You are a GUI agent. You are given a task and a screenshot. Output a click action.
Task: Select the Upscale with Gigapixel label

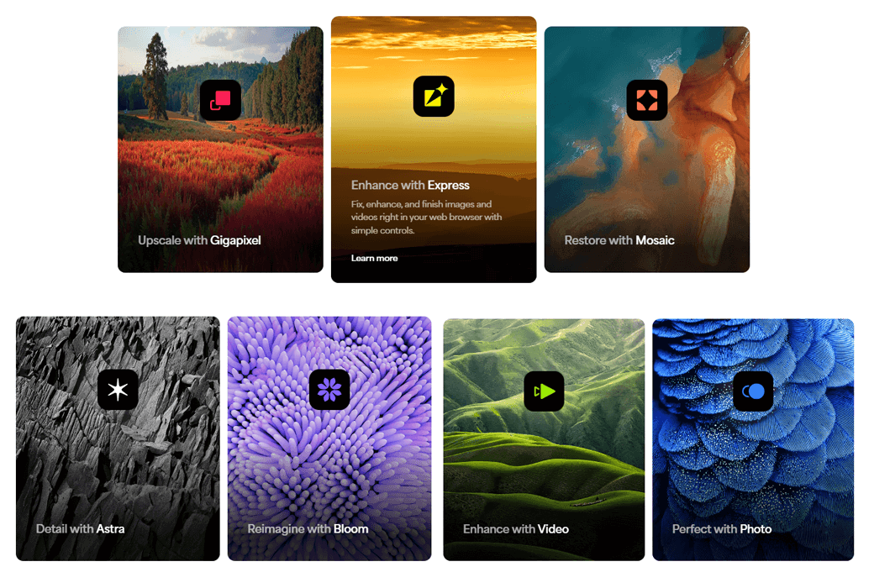199,240
